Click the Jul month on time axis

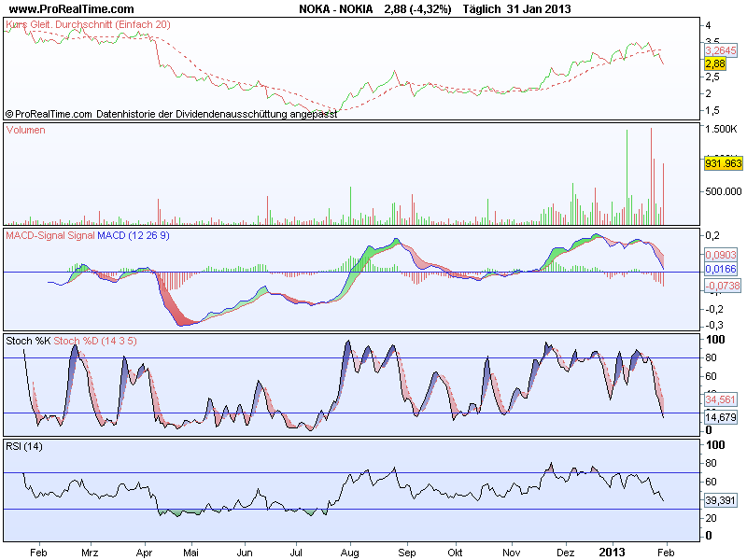click(x=296, y=553)
